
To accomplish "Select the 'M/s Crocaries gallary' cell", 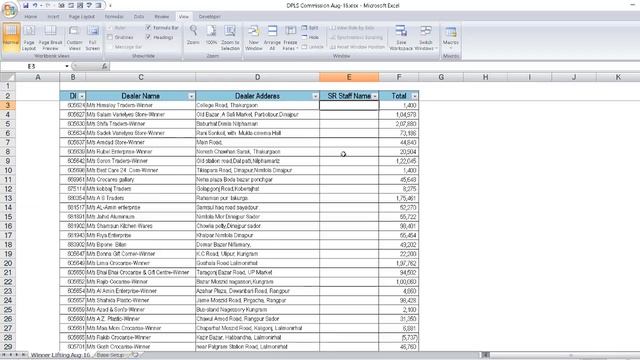I will coord(140,180).
